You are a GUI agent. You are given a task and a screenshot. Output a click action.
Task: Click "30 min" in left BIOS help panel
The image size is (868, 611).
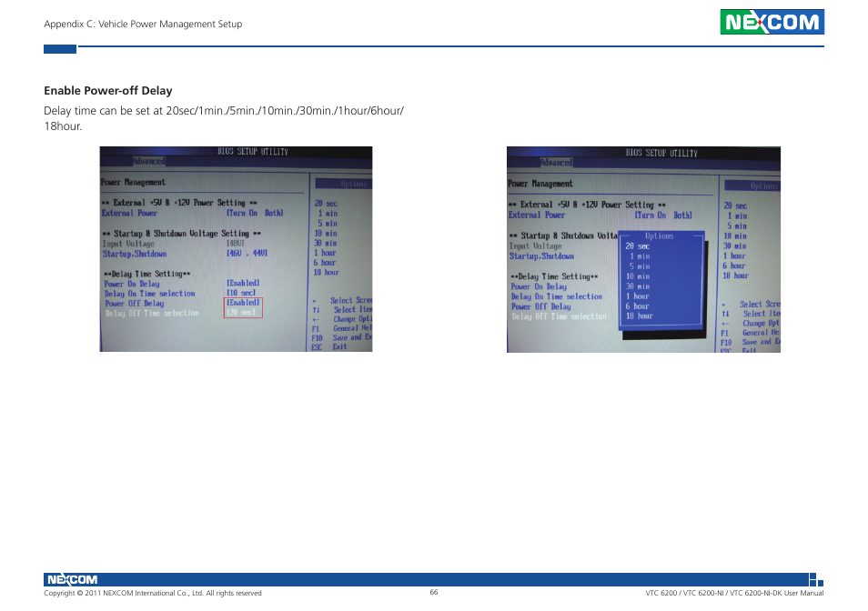326,244
